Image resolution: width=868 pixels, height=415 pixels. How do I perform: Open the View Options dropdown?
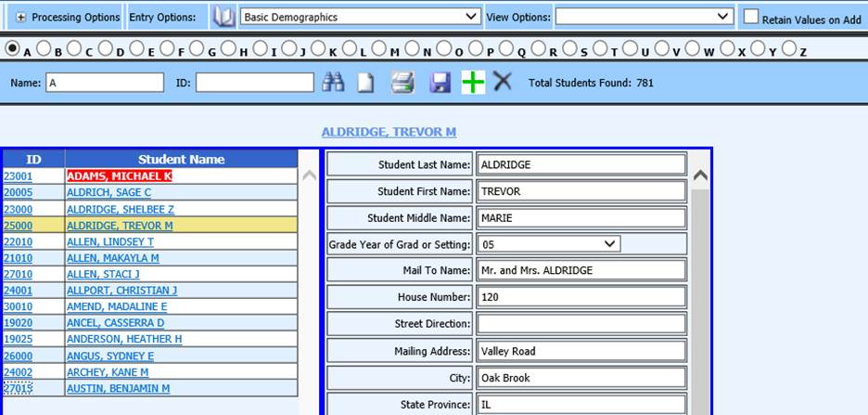645,17
